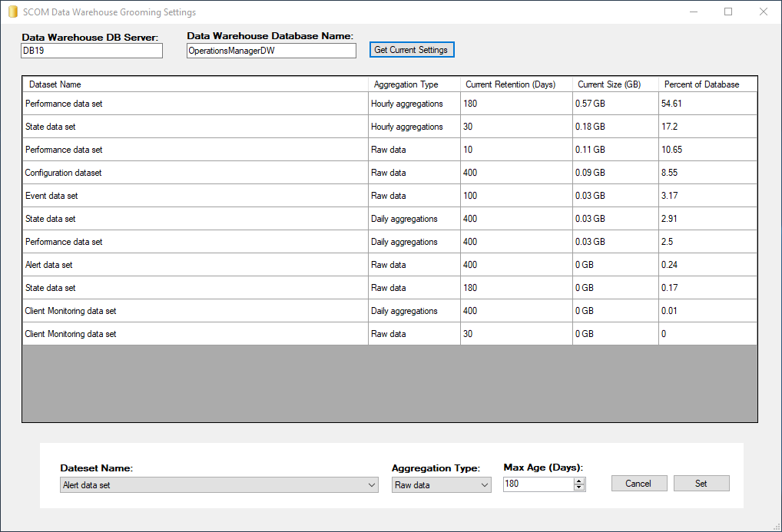Click the 0.09 GB size cell
This screenshot has width=782, height=532.
click(x=615, y=173)
